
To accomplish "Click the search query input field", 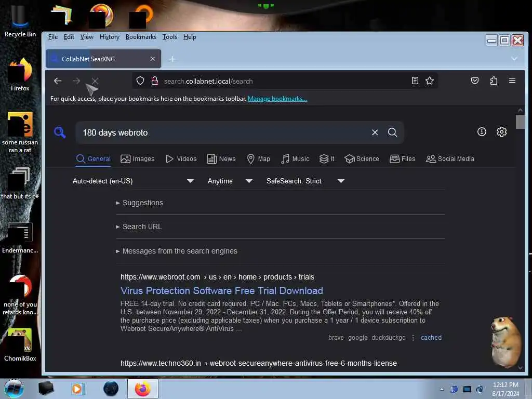I will point(224,132).
